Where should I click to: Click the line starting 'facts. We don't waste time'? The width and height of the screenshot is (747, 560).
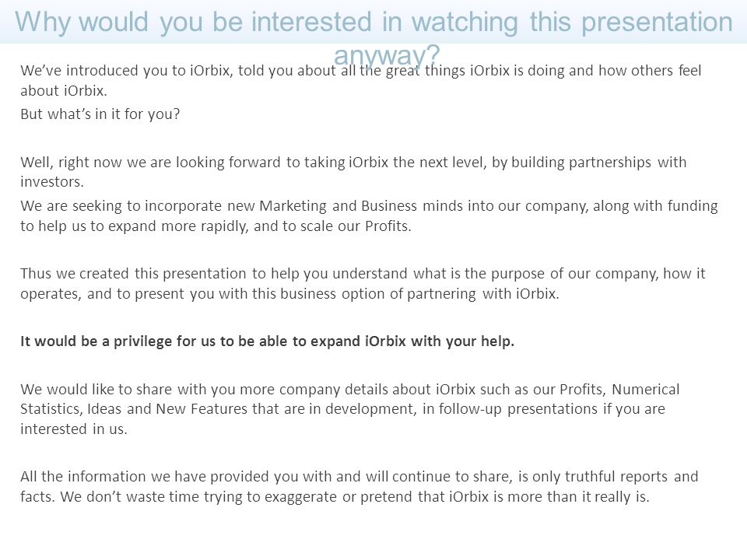(x=335, y=497)
